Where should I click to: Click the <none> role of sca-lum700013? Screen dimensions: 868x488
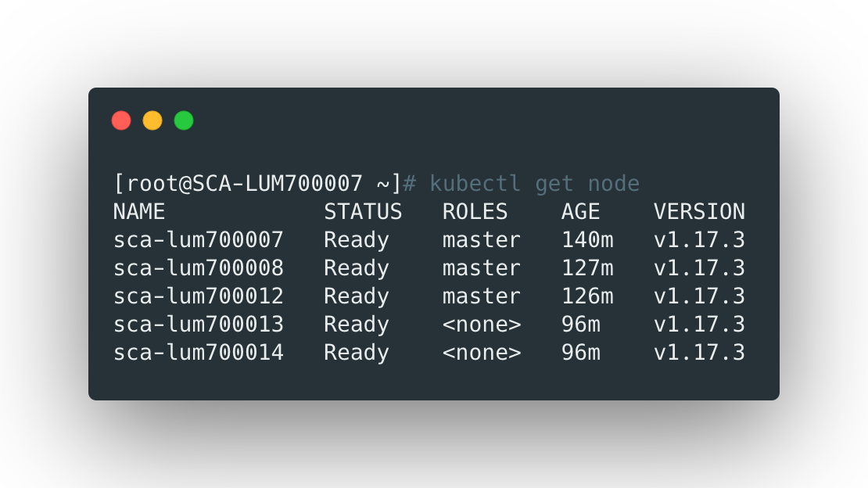tap(481, 325)
